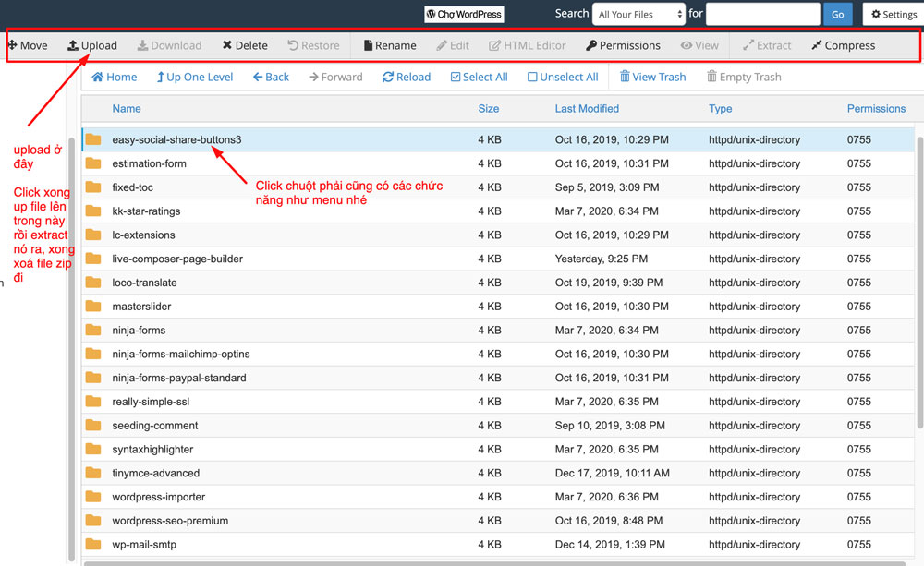Select the kk-star-ratings folder name
The height and width of the screenshot is (566, 924).
[146, 211]
